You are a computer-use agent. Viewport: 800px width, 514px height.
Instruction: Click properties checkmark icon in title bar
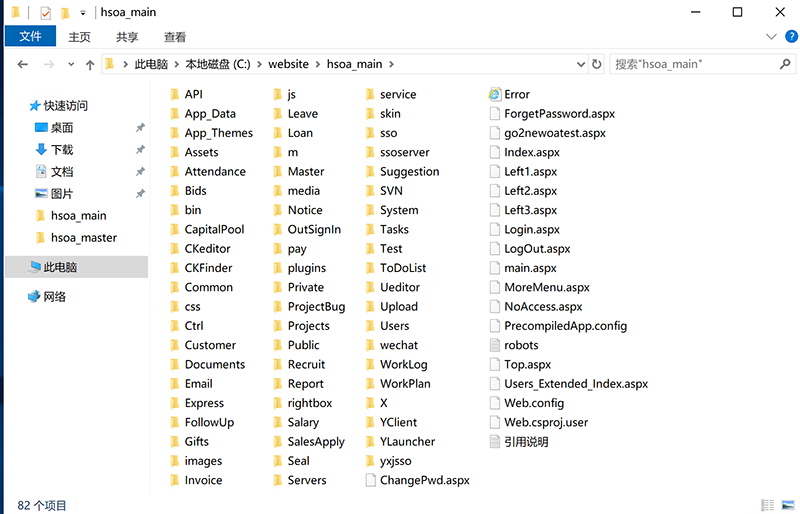45,12
